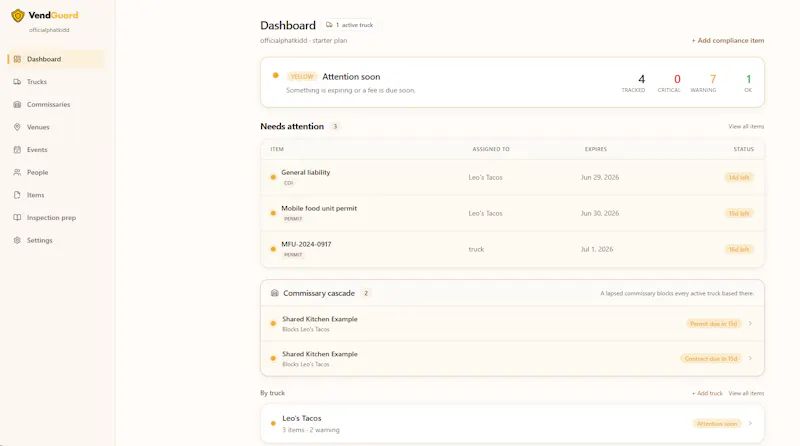Click the ASSIGNED TO column header
The width and height of the screenshot is (800, 446).
[x=491, y=150]
